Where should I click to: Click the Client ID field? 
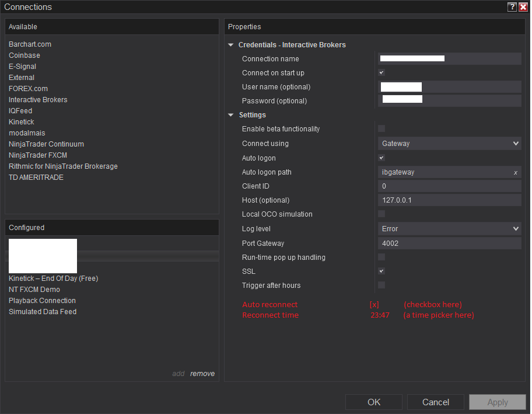450,186
